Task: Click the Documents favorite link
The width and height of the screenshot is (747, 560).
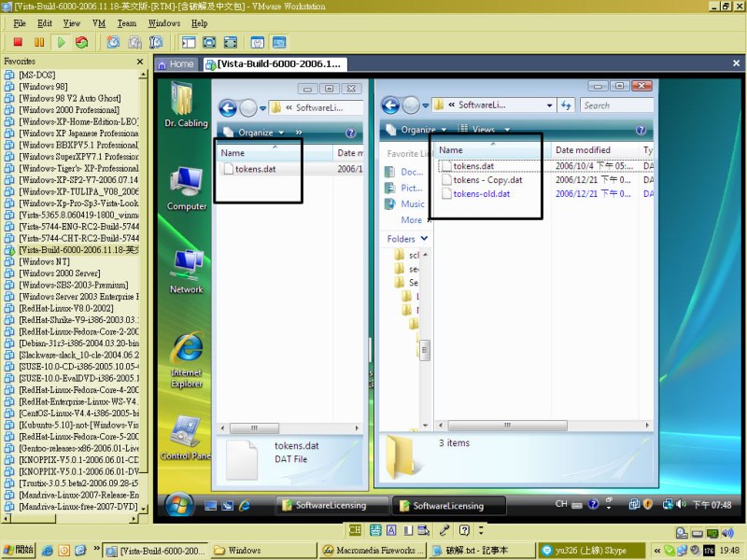Action: point(405,172)
